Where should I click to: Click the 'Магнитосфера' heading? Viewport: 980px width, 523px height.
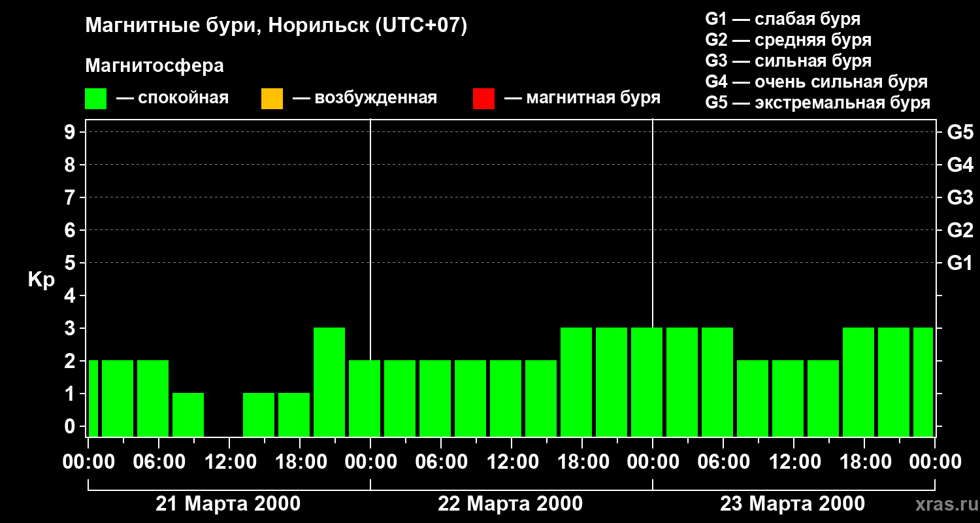[x=154, y=66]
